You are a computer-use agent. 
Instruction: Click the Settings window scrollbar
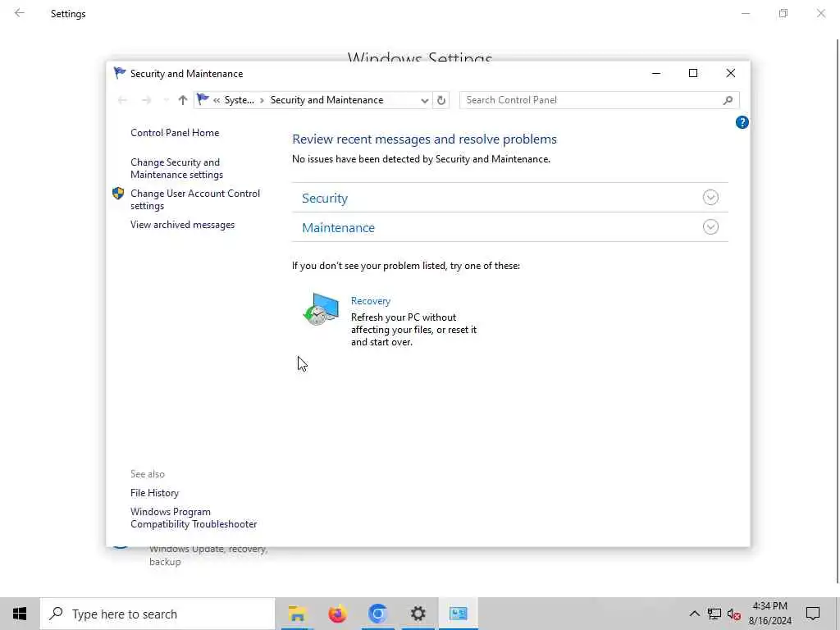click(x=838, y=311)
